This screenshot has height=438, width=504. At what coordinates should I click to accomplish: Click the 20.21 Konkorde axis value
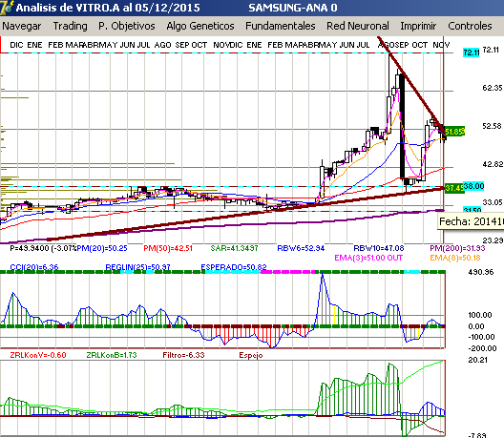point(477,360)
